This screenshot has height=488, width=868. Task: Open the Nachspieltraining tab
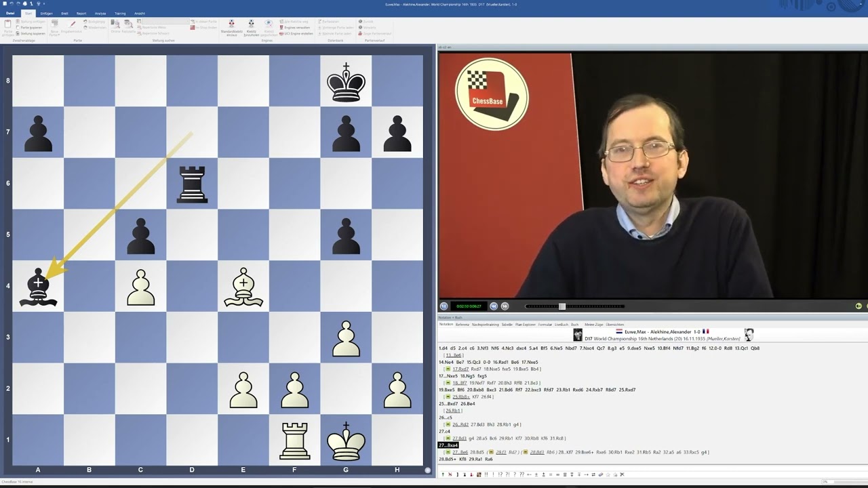pyautogui.click(x=486, y=325)
